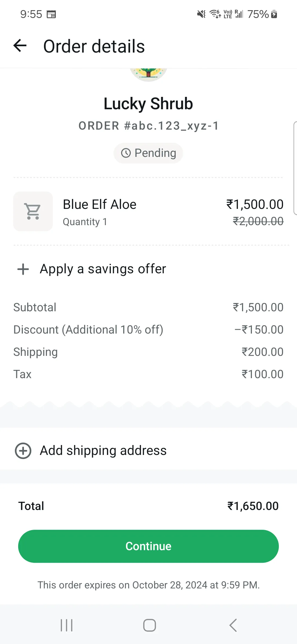The width and height of the screenshot is (297, 644).
Task: Tap the plus icon for savings offer
Action: click(23, 269)
